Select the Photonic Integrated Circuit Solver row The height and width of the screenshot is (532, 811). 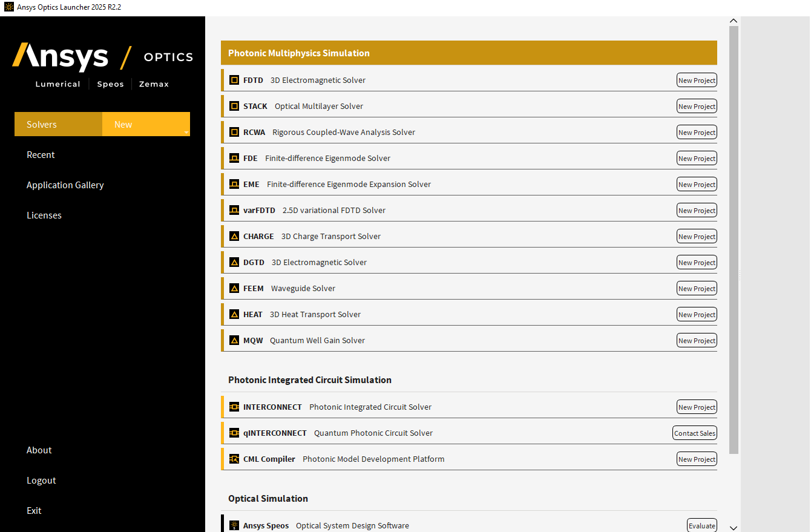[469, 407]
